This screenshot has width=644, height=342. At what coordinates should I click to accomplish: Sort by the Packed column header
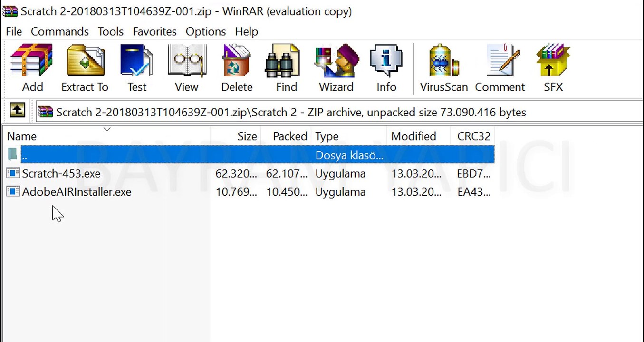tap(286, 136)
